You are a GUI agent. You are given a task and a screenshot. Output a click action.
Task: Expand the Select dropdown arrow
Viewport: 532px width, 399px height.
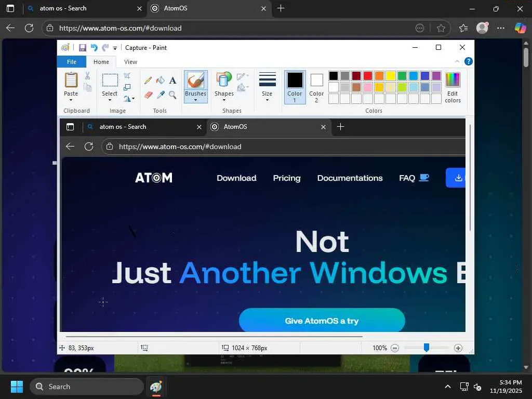(x=110, y=100)
